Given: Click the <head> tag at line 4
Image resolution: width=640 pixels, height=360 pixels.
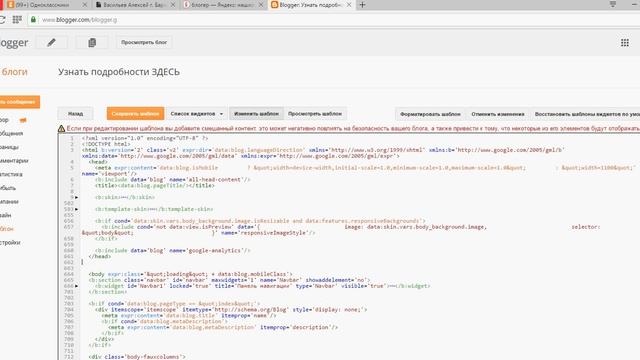Looking at the screenshot, I should (x=98, y=162).
